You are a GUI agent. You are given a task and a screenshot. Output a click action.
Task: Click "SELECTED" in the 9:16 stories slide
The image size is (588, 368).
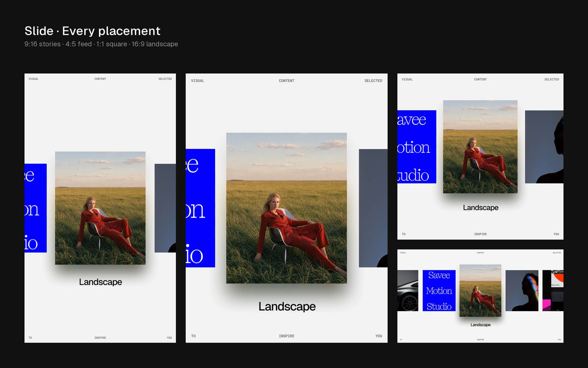165,79
